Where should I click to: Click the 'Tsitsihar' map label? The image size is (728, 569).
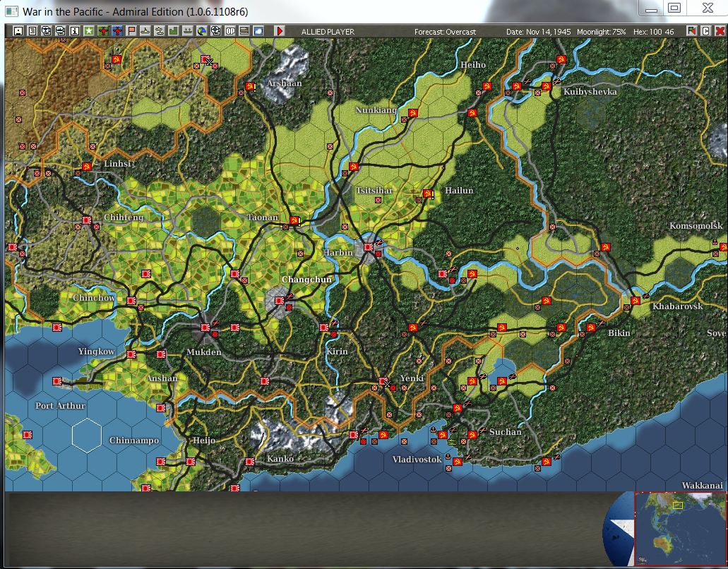point(374,191)
